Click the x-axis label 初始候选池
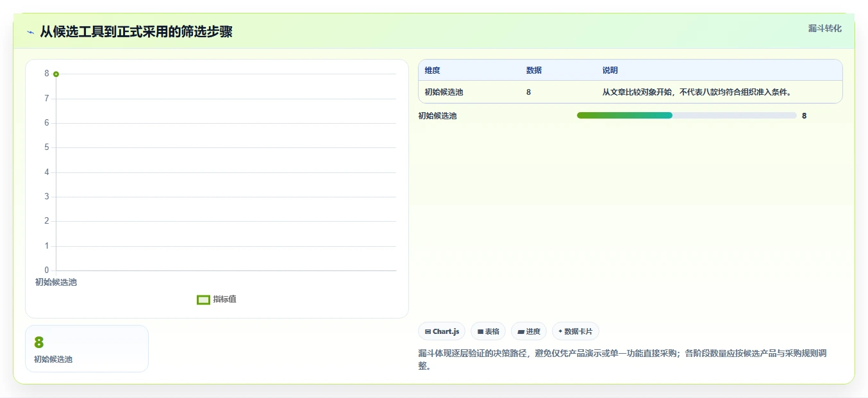Screen dimensions: 868x398 pyautogui.click(x=56, y=282)
